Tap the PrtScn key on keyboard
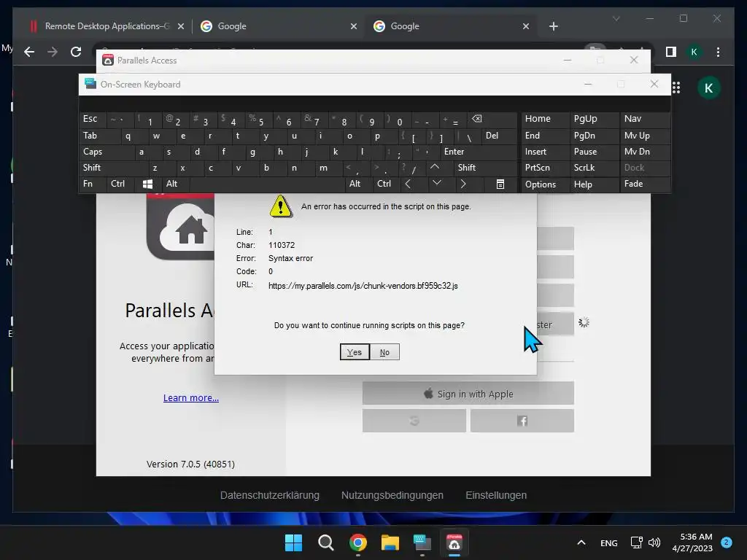The image size is (747, 560). click(x=546, y=168)
